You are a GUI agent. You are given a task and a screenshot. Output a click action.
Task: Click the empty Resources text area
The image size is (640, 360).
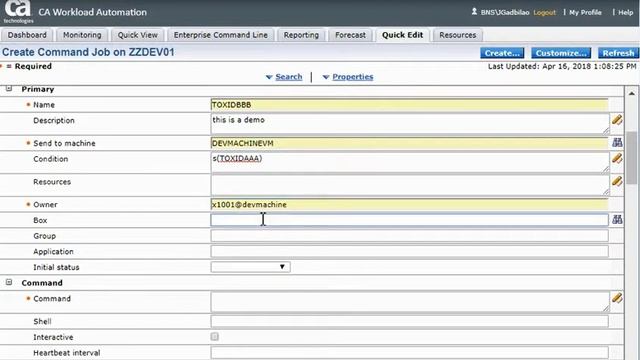click(410, 185)
